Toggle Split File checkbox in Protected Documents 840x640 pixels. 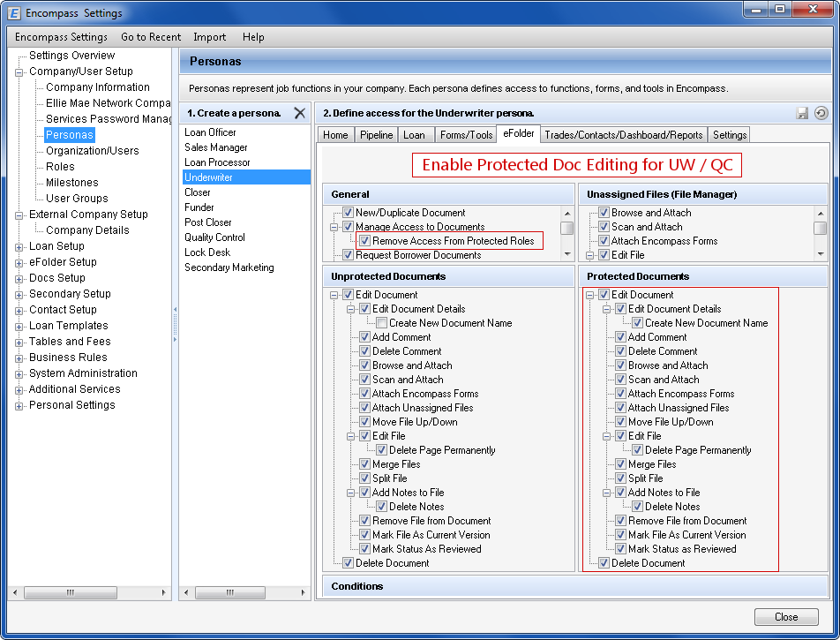click(x=620, y=478)
